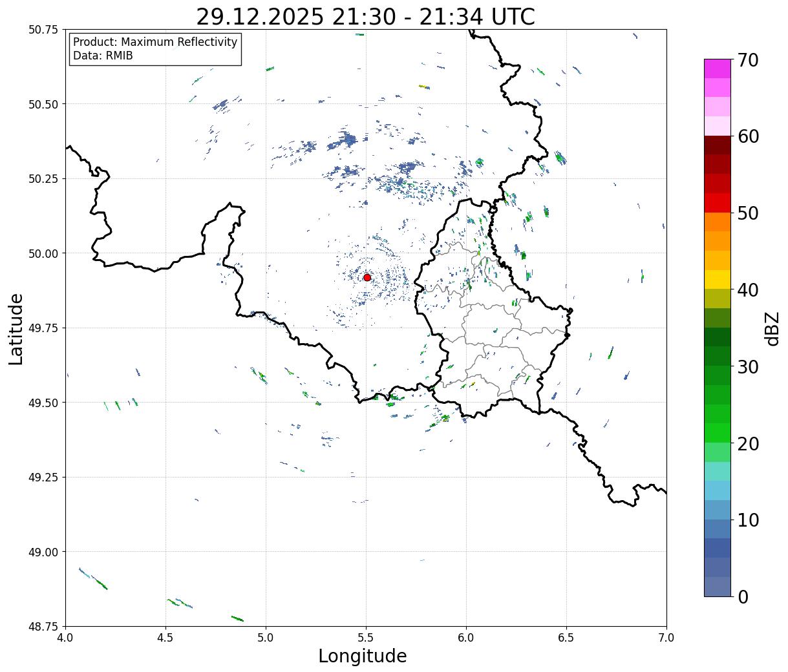The height and width of the screenshot is (672, 788).
Task: Click the latitude tick label 49.25
Action: tap(43, 478)
